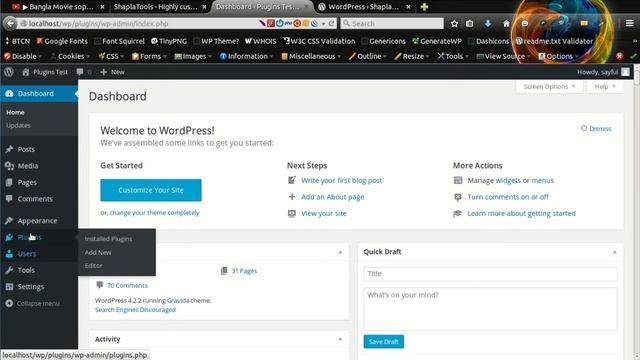Open the Dashicons bookmark
Viewport: 640px width, 360px height.
(x=488, y=41)
